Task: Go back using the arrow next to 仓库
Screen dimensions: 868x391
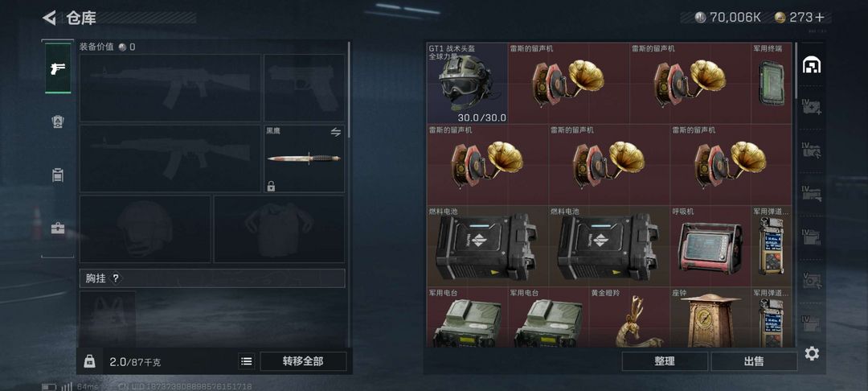Action: [49, 18]
